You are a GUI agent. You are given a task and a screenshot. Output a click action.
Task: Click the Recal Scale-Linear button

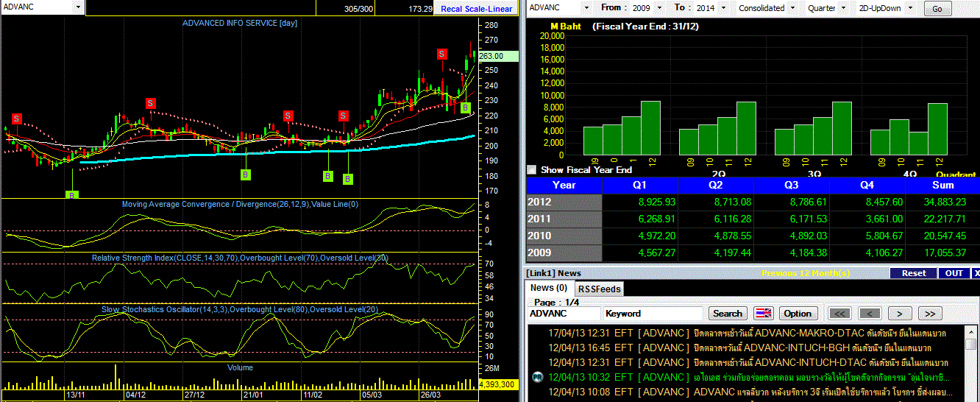[x=476, y=9]
